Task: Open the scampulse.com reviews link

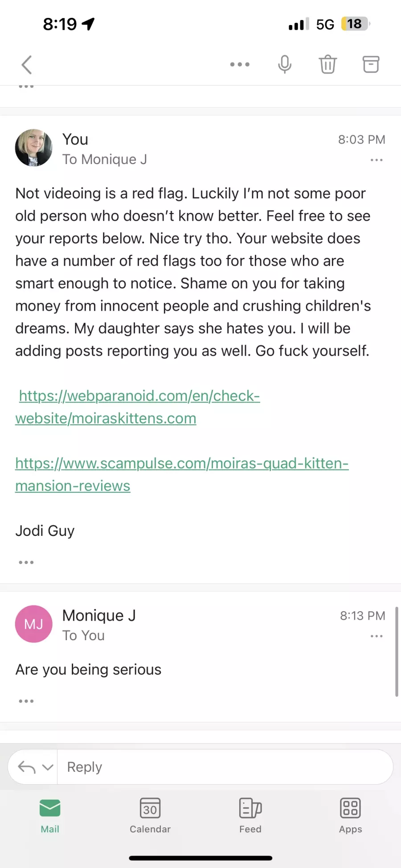Action: tap(182, 474)
